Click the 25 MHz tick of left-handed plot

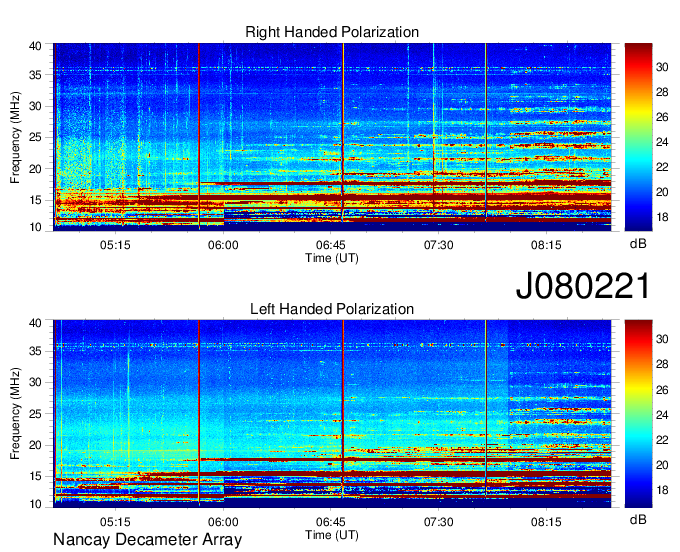(35, 414)
